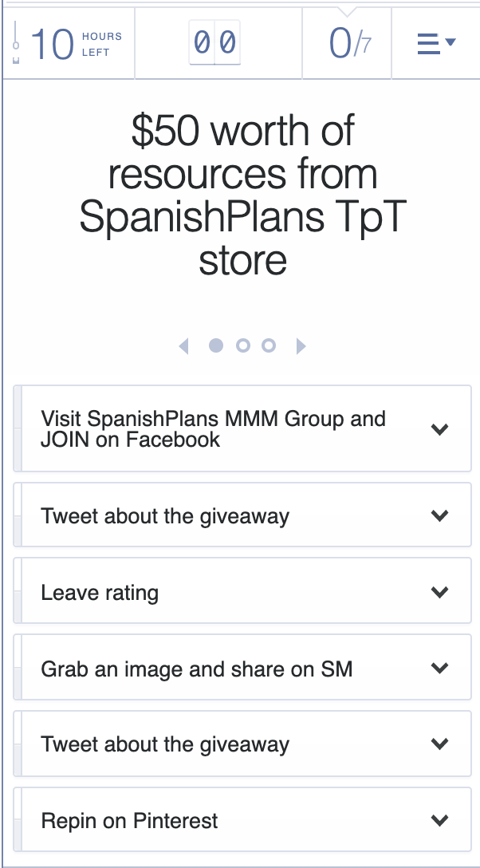Viewport: 480px width, 868px height.
Task: Expand the Facebook group entry chevron
Action: 439,429
